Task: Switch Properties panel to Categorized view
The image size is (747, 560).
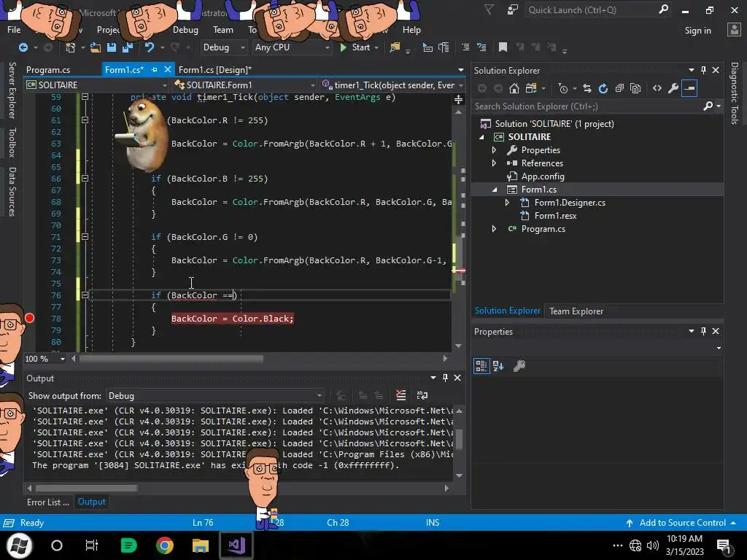Action: pos(481,366)
